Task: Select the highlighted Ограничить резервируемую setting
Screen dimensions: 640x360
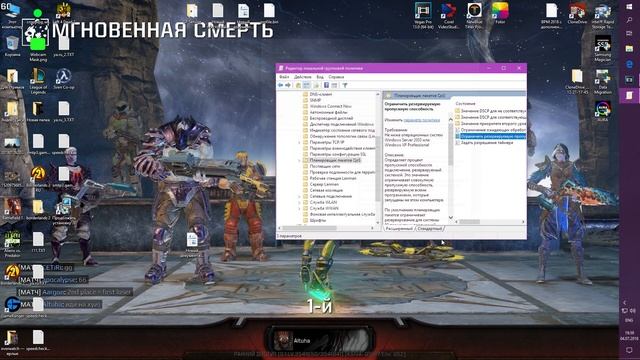Action: click(x=491, y=136)
